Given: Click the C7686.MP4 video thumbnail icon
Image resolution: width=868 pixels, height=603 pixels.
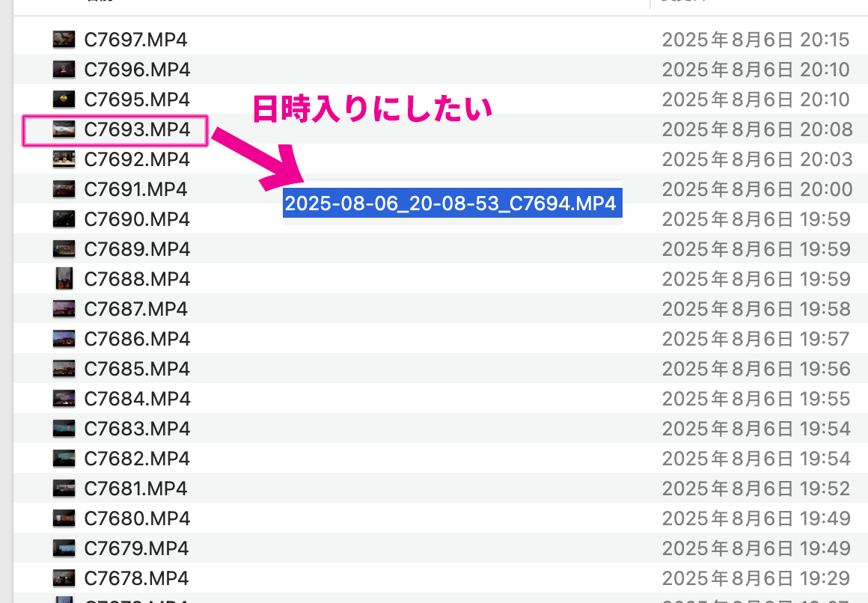Looking at the screenshot, I should pyautogui.click(x=64, y=339).
